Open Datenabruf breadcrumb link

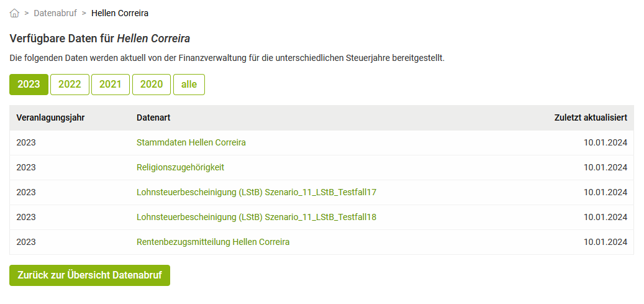pyautogui.click(x=55, y=13)
